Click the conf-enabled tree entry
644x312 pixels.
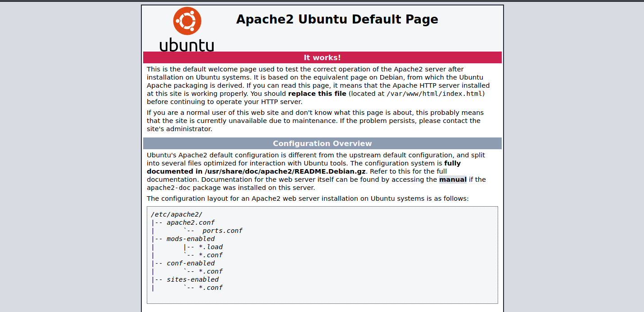pos(191,263)
